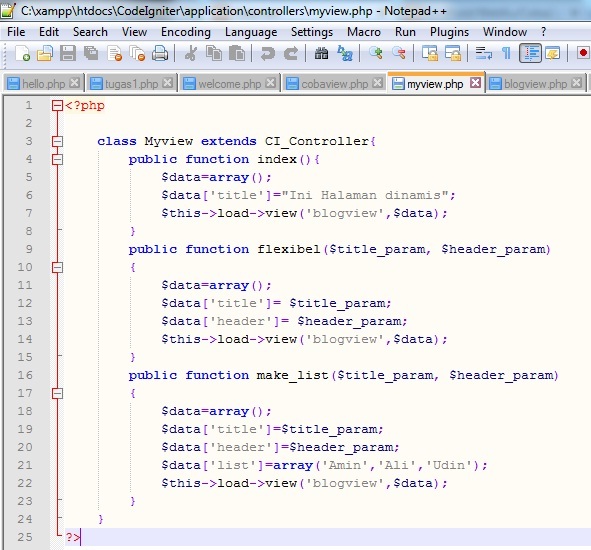Viewport: 591px width, 550px height.
Task: Switch to the welcome.php tab
Action: [230, 83]
